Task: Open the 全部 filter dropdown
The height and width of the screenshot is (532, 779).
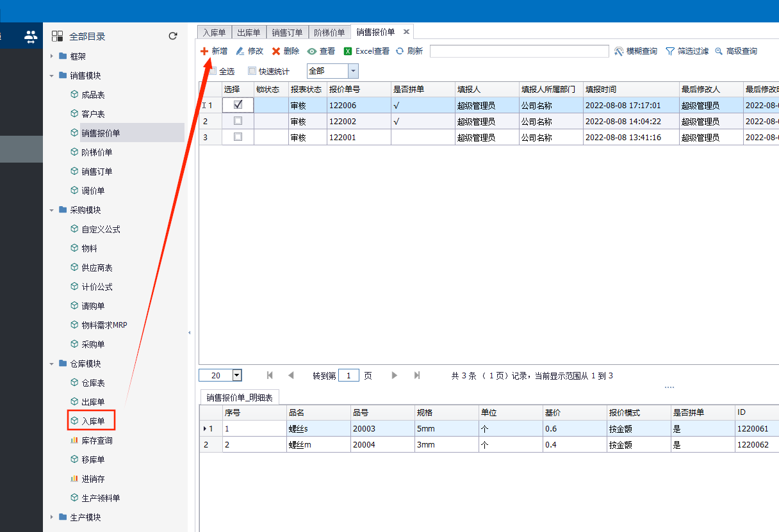Action: [x=353, y=71]
